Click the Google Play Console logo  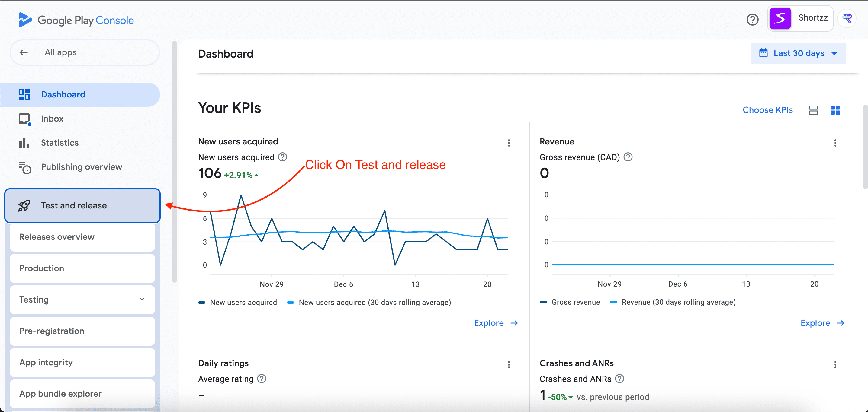click(x=76, y=20)
